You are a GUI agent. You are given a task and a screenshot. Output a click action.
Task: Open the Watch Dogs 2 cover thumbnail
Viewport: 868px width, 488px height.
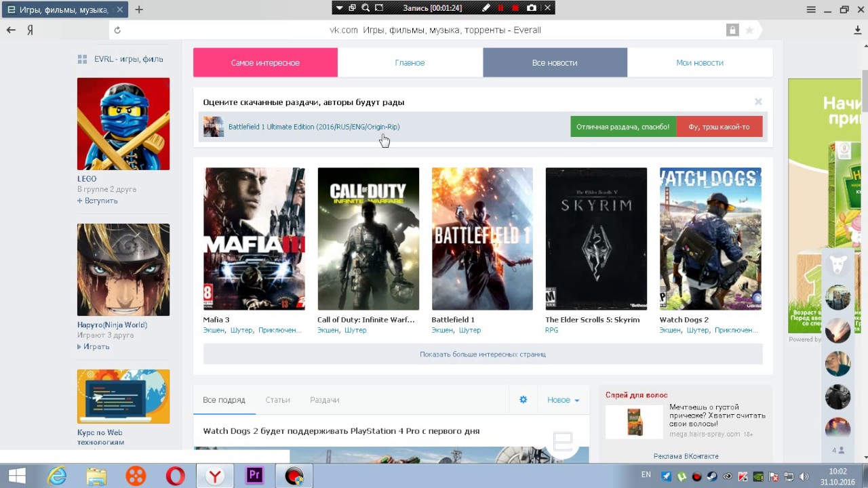coord(710,239)
